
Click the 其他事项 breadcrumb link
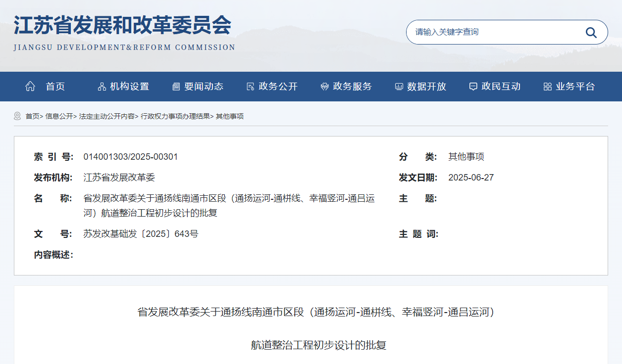pos(230,116)
